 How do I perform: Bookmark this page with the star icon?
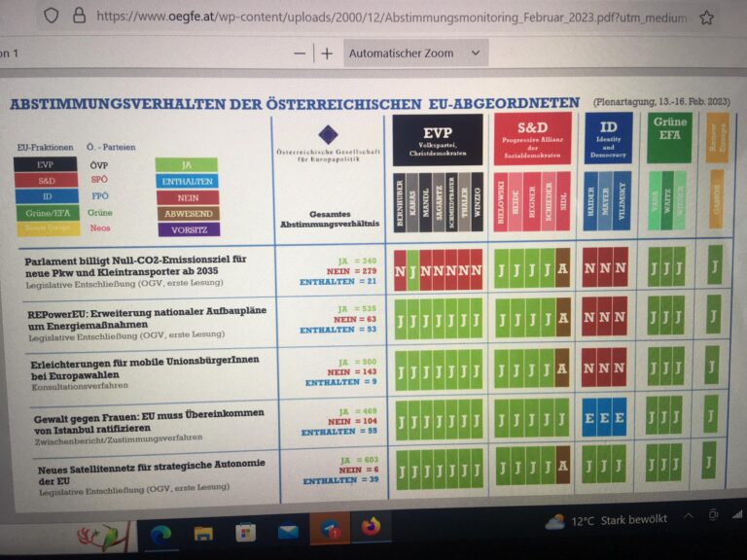click(706, 17)
